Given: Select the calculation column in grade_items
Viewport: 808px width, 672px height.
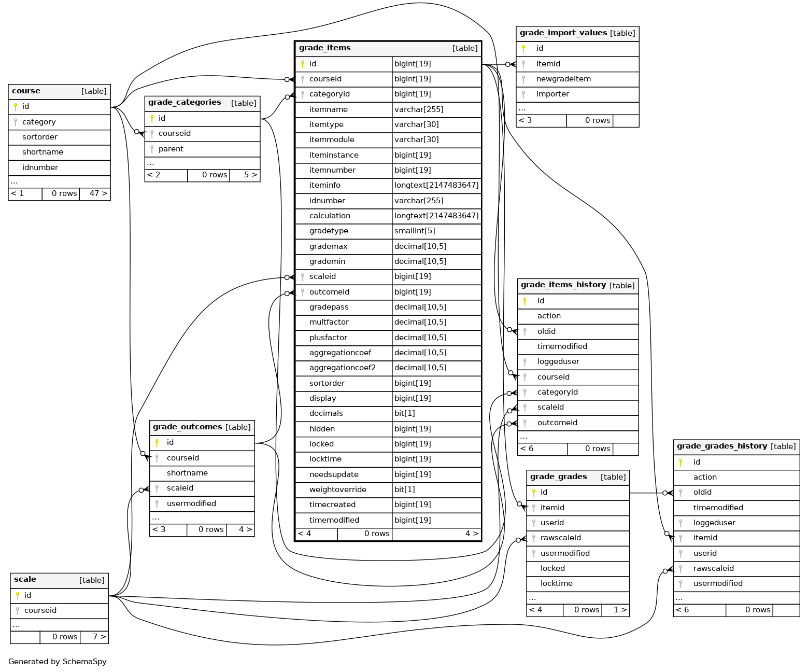Looking at the screenshot, I should 344,216.
